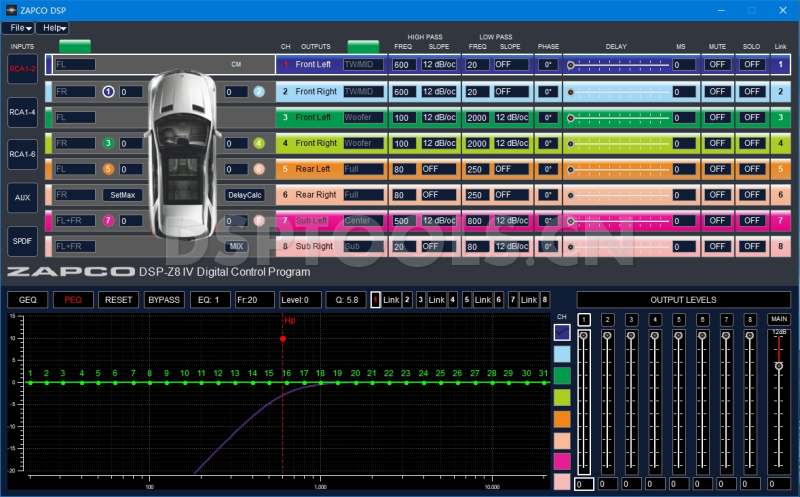Image resolution: width=800 pixels, height=497 pixels.
Task: Click speaker position circle number 3
Action: pyautogui.click(x=108, y=143)
